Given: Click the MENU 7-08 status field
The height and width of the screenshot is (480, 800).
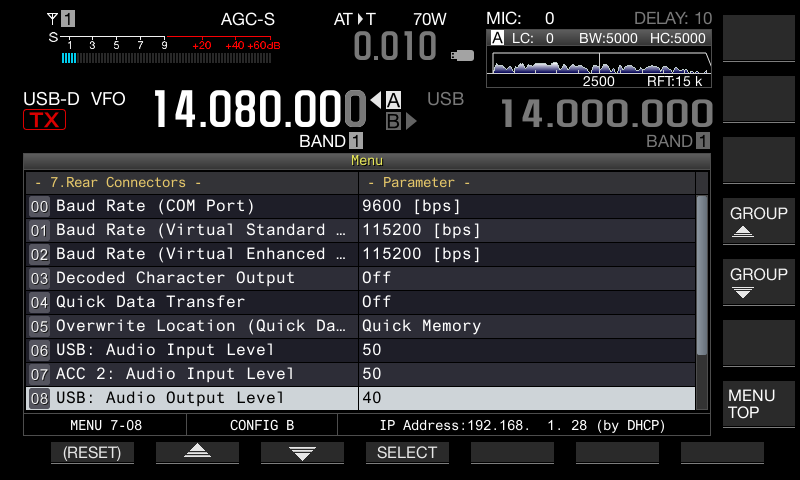Looking at the screenshot, I should (106, 425).
